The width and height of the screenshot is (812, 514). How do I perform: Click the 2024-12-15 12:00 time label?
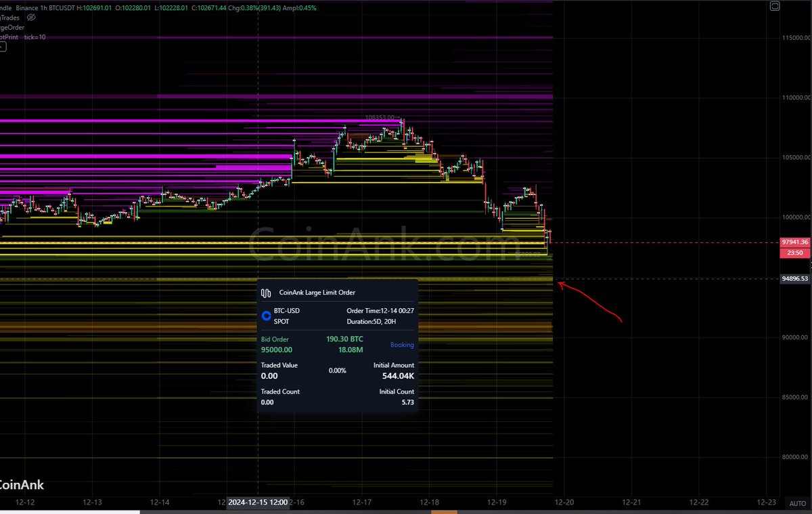pyautogui.click(x=258, y=502)
